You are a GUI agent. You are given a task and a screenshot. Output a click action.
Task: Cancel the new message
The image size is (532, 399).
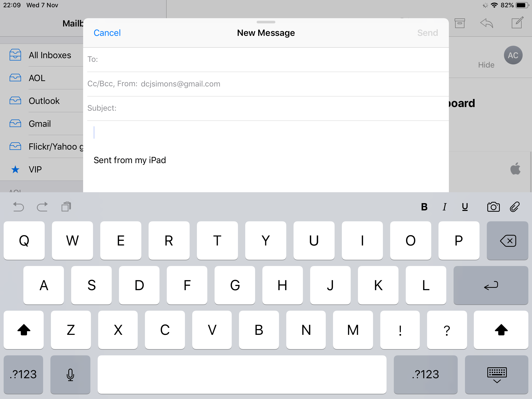pyautogui.click(x=107, y=33)
